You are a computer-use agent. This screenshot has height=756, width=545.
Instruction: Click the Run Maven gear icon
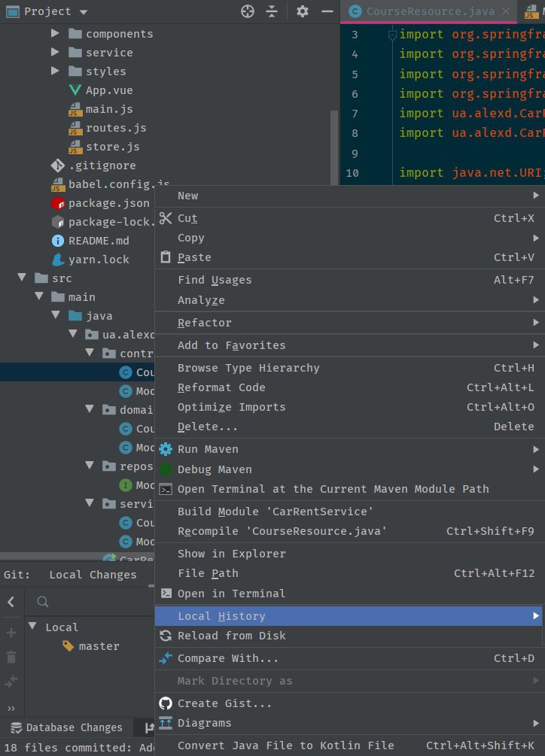(x=166, y=449)
